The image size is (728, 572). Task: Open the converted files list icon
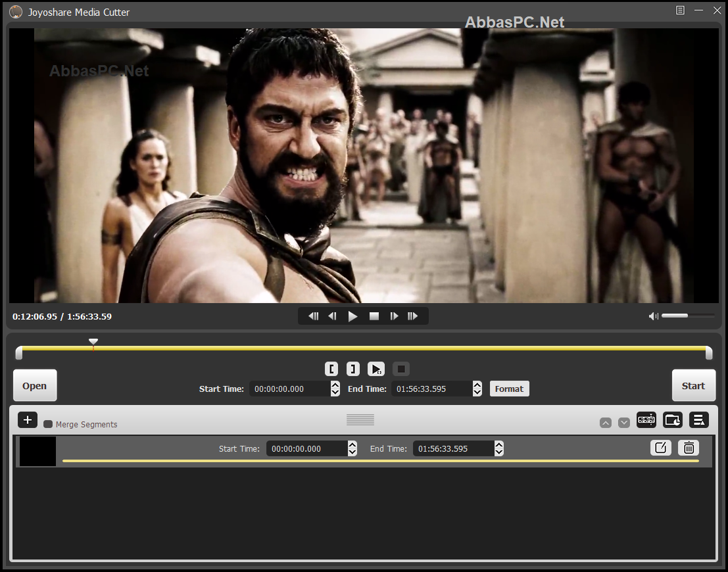[699, 419]
